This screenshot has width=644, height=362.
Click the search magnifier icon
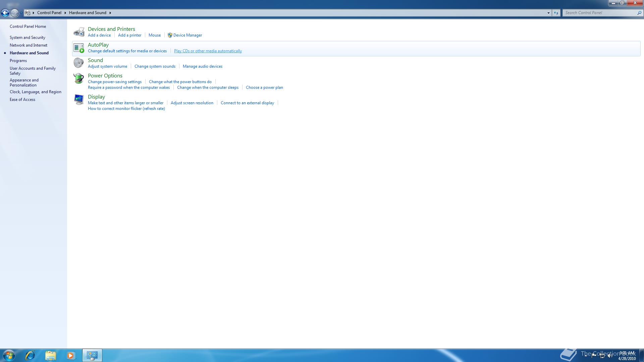(639, 13)
